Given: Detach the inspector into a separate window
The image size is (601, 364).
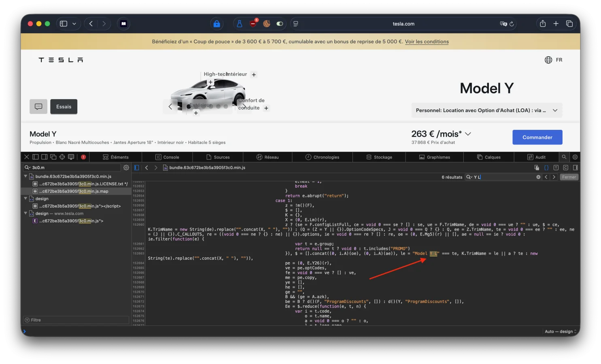Looking at the screenshot, I should point(53,157).
